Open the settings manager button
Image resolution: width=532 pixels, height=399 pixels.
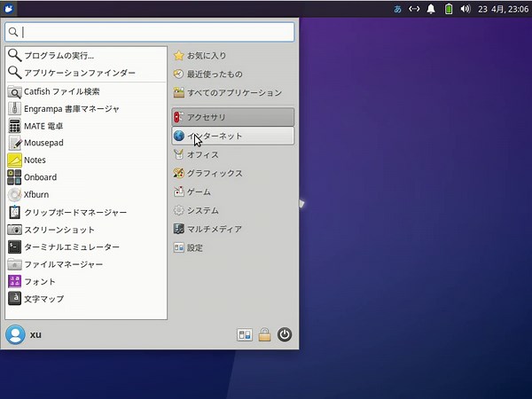tap(245, 335)
